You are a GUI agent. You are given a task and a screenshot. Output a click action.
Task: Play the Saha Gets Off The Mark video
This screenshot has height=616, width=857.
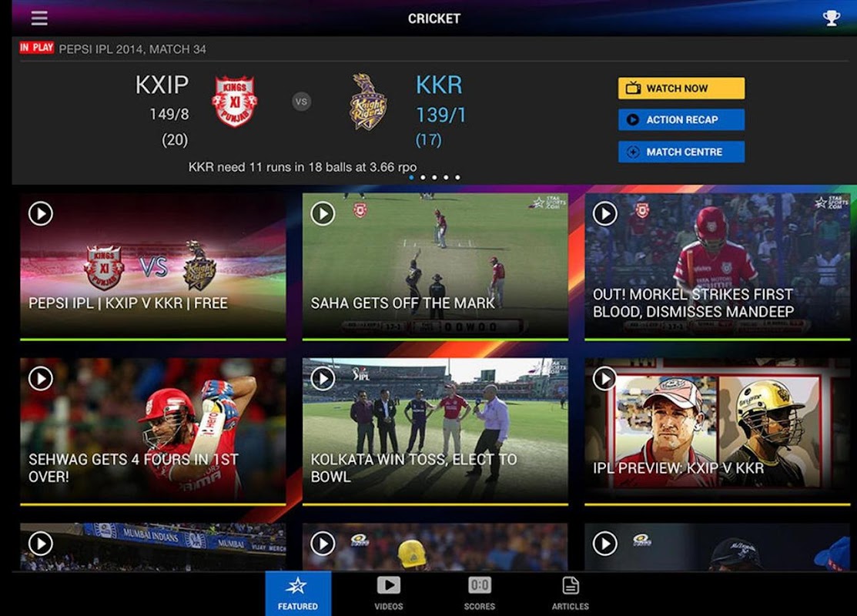(323, 213)
